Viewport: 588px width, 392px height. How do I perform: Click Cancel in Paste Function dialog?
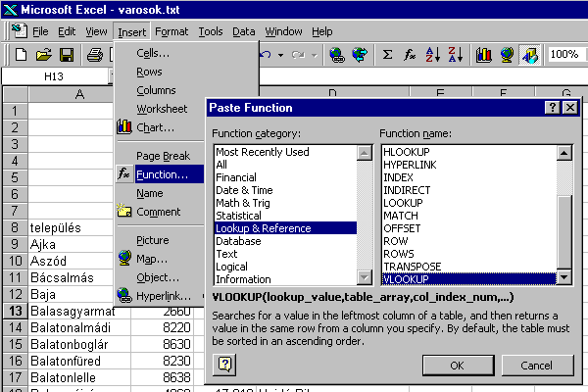tap(537, 366)
